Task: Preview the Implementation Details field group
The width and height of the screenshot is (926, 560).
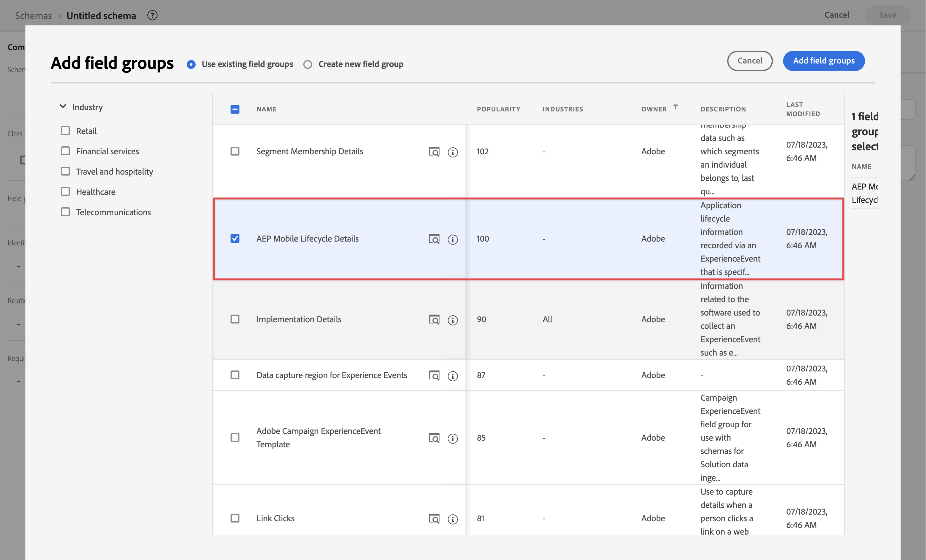Action: click(x=434, y=320)
